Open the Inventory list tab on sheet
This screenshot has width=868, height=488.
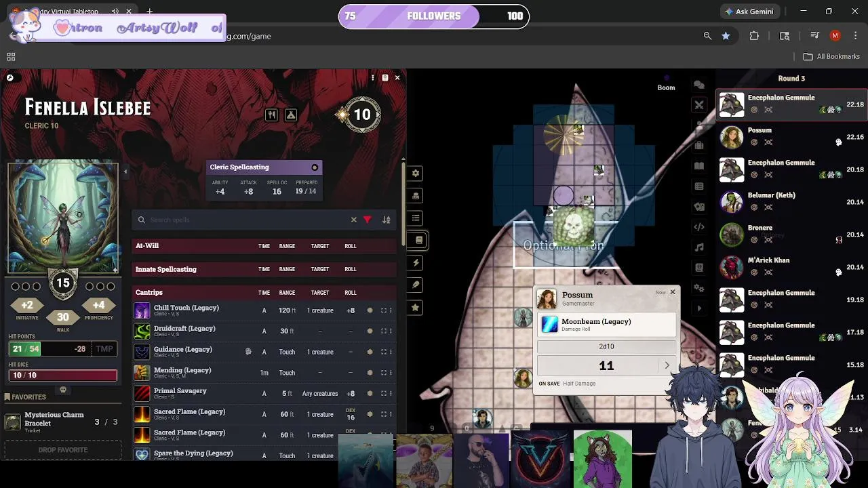pos(416,218)
